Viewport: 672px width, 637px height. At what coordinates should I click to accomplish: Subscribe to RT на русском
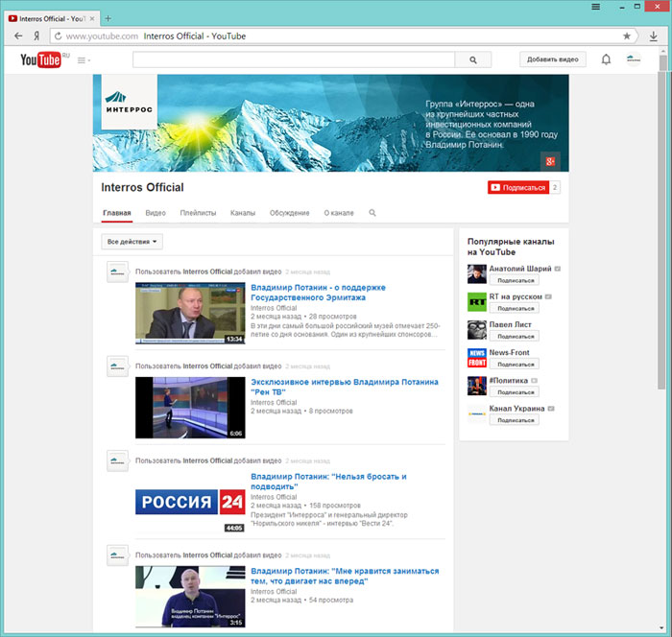(515, 308)
